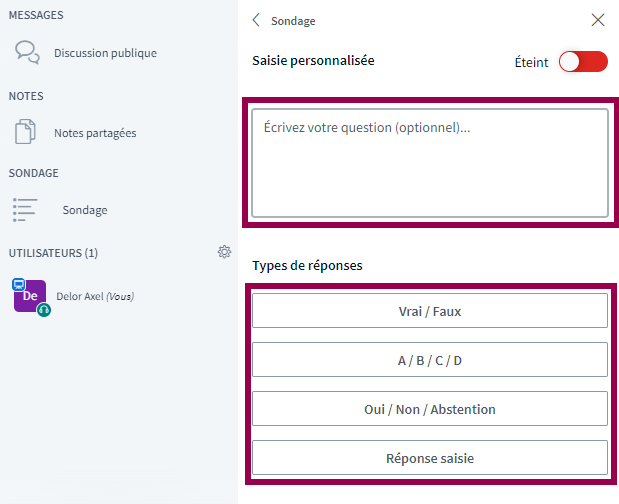The height and width of the screenshot is (504, 619).
Task: Click Delor Axel's purple De avatar
Action: [x=30, y=296]
